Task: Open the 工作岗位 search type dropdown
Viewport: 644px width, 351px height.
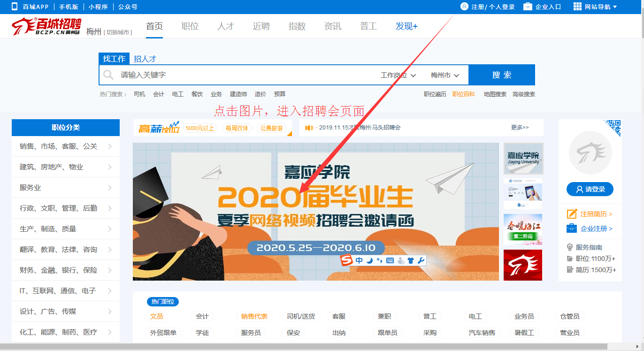Action: (x=398, y=75)
